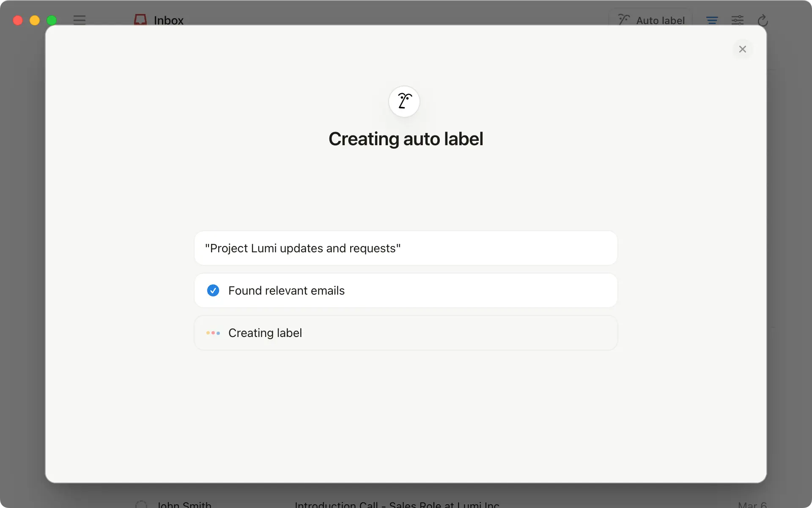The width and height of the screenshot is (812, 508).
Task: Open the sliders settings icon in toolbar
Action: [x=738, y=20]
